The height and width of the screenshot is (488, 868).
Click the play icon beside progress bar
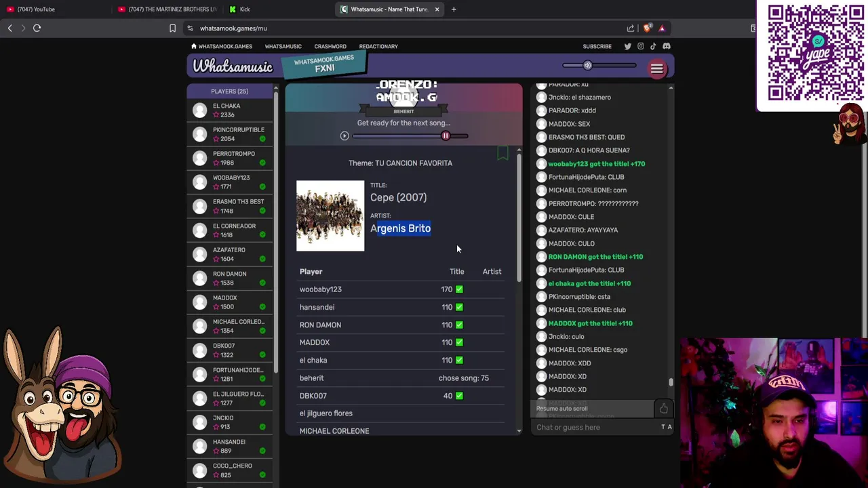tap(344, 136)
